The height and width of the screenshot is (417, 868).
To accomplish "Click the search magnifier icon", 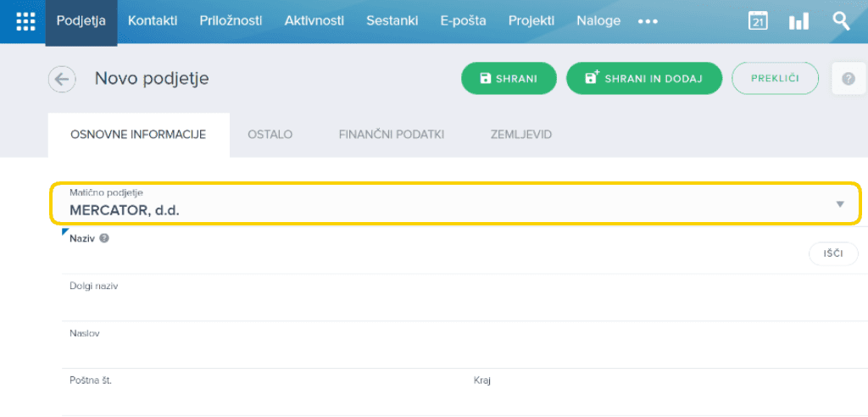I will (841, 21).
